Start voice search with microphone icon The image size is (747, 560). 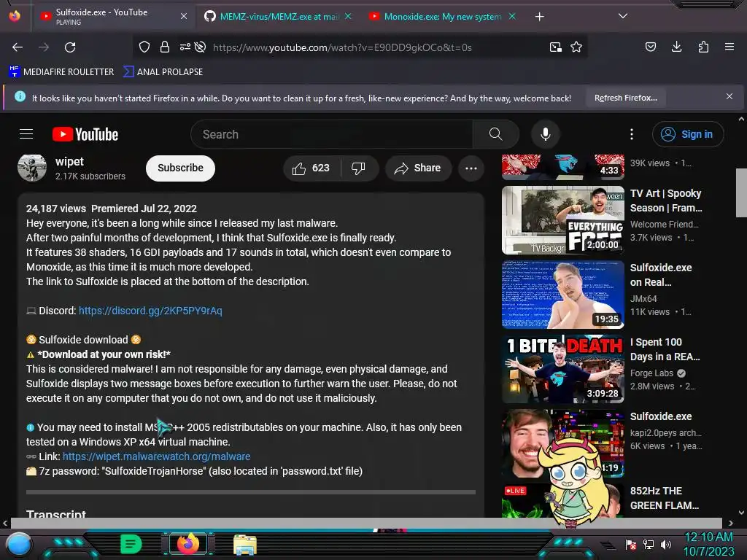[546, 134]
